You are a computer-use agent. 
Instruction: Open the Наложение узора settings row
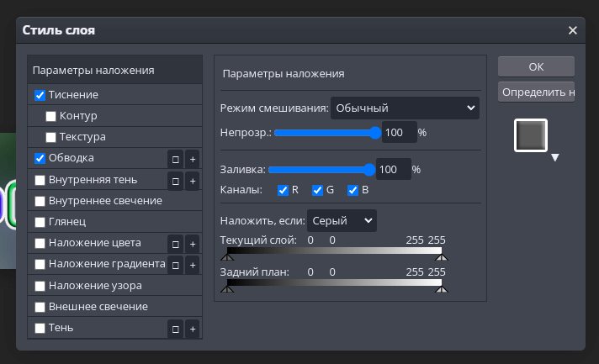[115, 286]
